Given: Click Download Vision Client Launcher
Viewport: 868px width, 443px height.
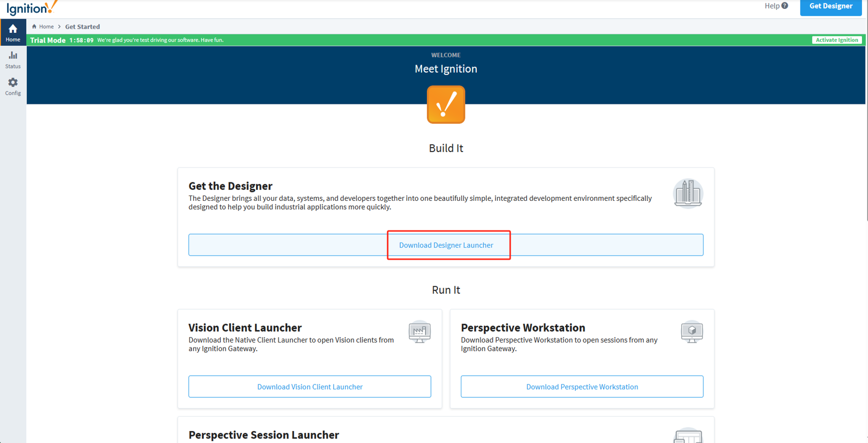Looking at the screenshot, I should (x=310, y=387).
